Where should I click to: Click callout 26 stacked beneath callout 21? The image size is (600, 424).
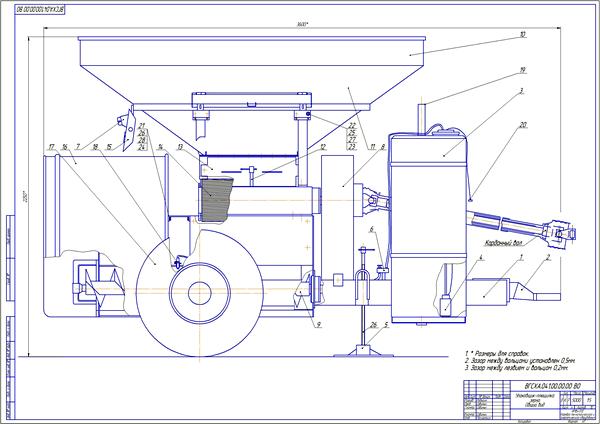(x=142, y=133)
